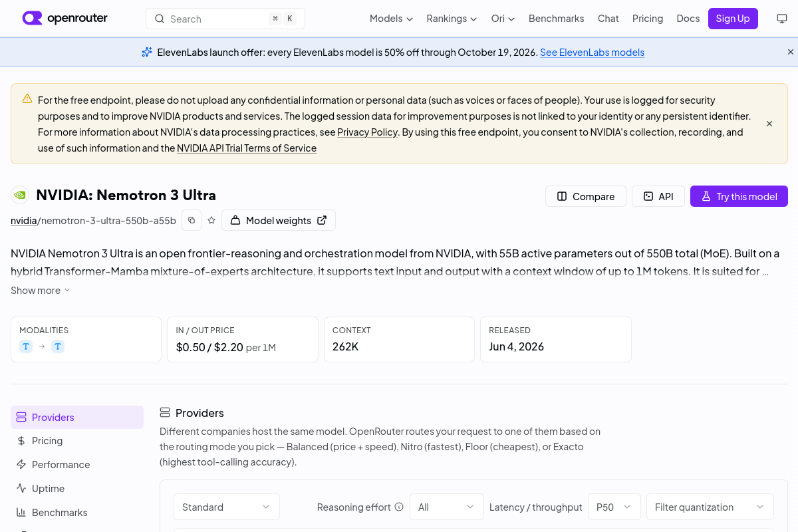Close the NVIDIA free endpoint warning
Image resolution: width=798 pixels, height=532 pixels.
769,124
